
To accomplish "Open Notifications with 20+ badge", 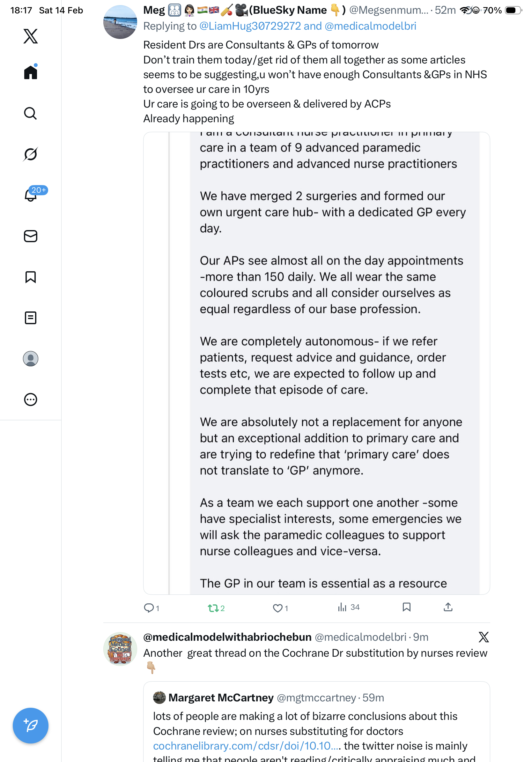I will pos(31,195).
